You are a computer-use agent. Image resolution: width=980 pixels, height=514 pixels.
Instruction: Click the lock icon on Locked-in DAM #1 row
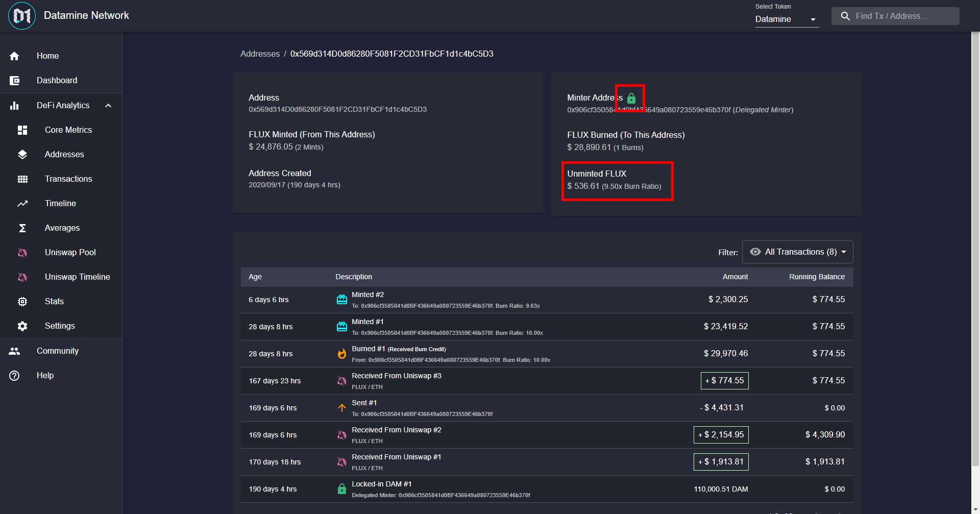[x=342, y=489]
